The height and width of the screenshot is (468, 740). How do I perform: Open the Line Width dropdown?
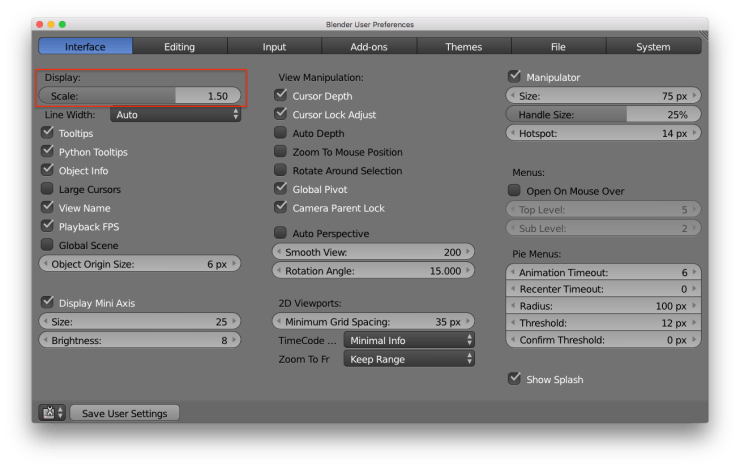tap(176, 115)
